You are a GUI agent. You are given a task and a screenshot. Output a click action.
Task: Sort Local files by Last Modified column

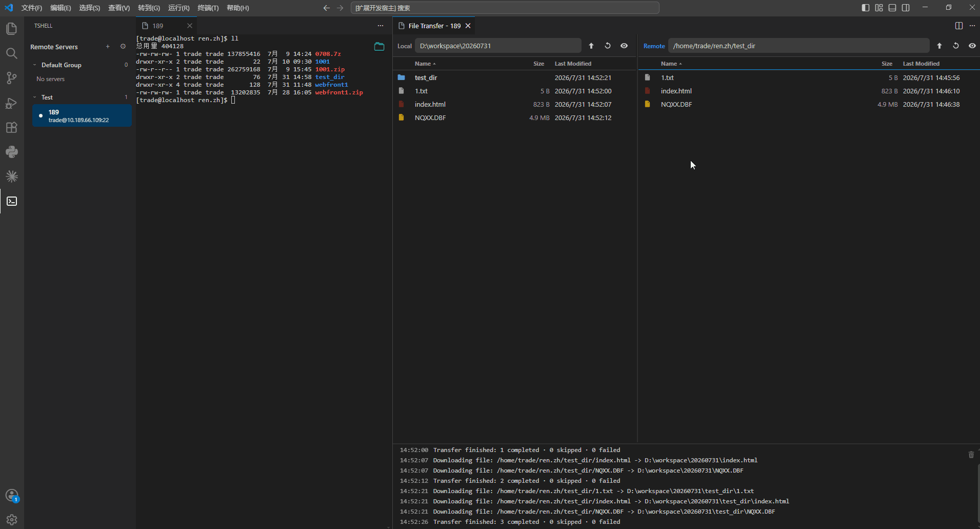(573, 64)
